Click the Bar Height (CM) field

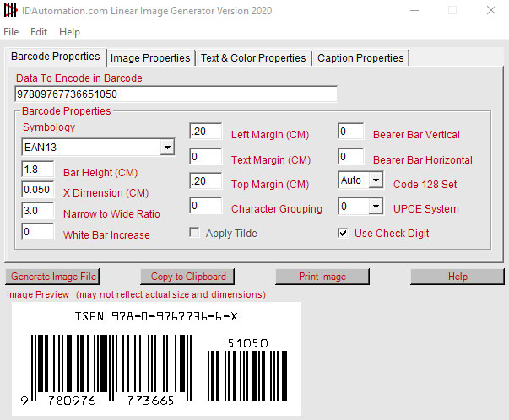[x=38, y=170]
